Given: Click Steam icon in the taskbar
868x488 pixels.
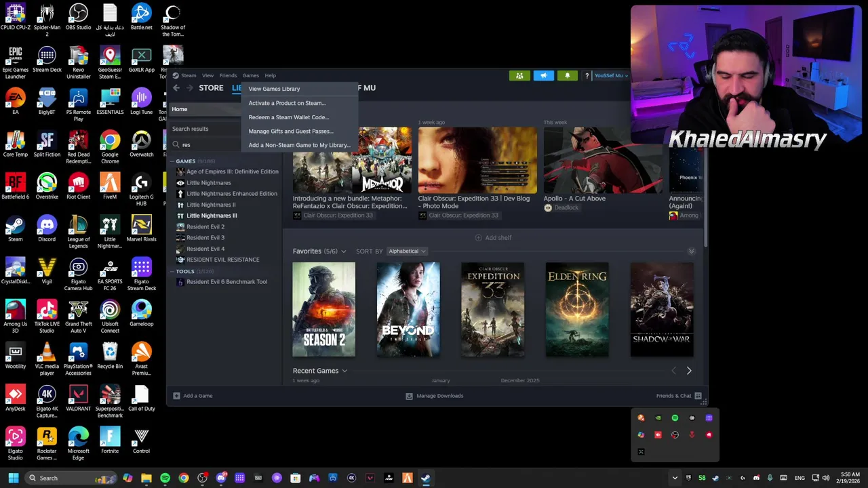Looking at the screenshot, I should point(425,478).
